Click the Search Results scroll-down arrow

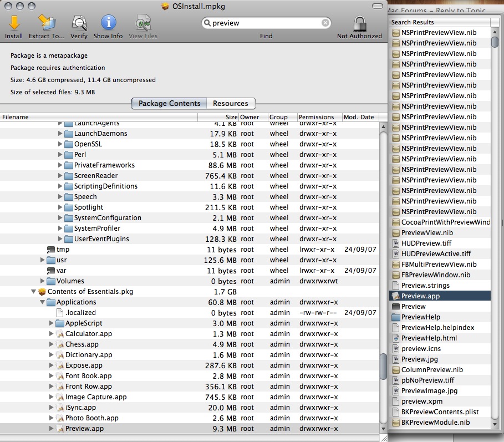[495, 424]
